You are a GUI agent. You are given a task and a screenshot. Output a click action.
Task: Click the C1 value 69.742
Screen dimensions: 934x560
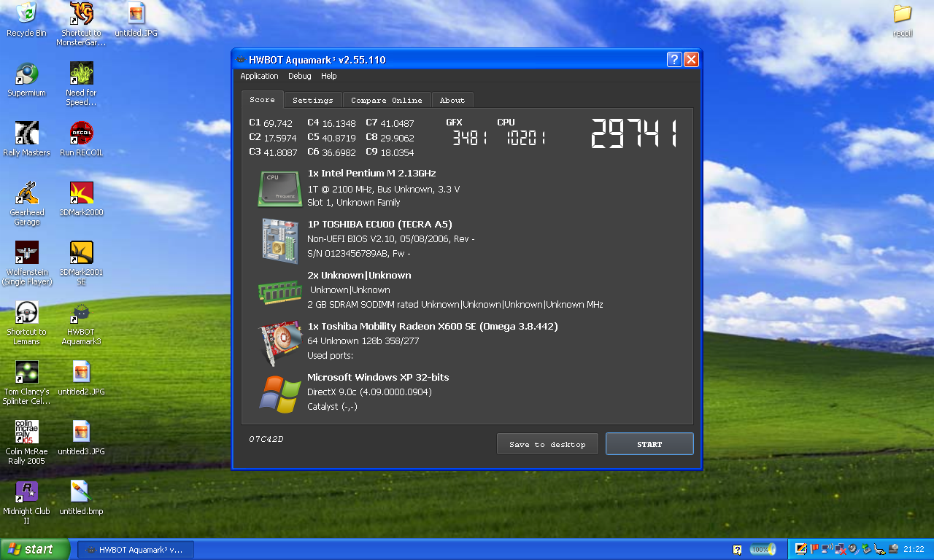pos(278,123)
